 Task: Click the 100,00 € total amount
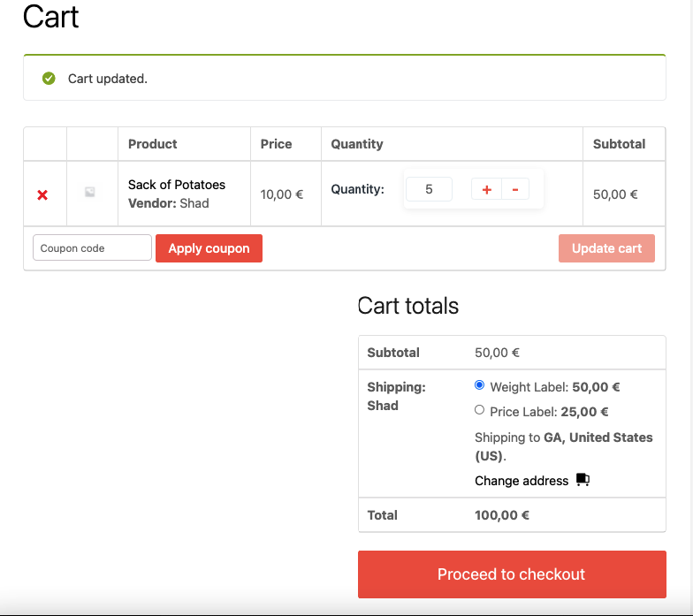pos(502,515)
